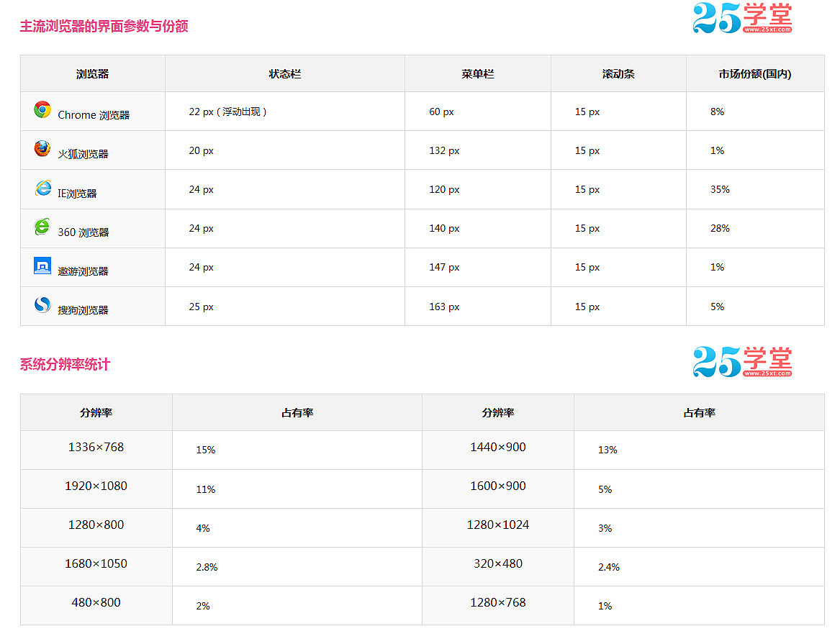The height and width of the screenshot is (644, 840).
Task: Select the 1920×1080 resolution cell
Action: pos(96,486)
